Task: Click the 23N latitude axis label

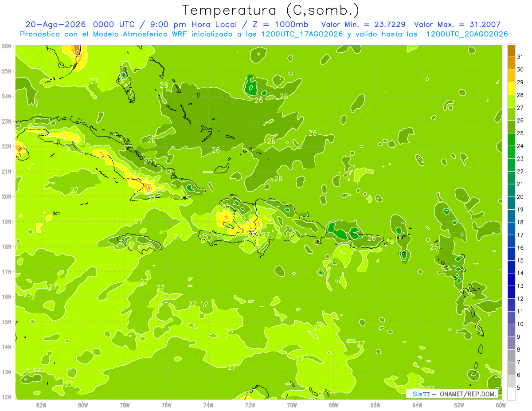Action: pyautogui.click(x=7, y=121)
